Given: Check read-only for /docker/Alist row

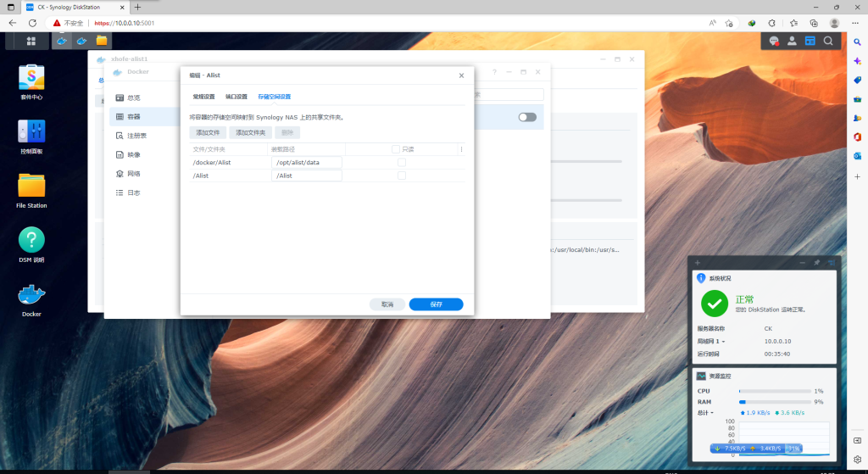Looking at the screenshot, I should click(x=402, y=162).
